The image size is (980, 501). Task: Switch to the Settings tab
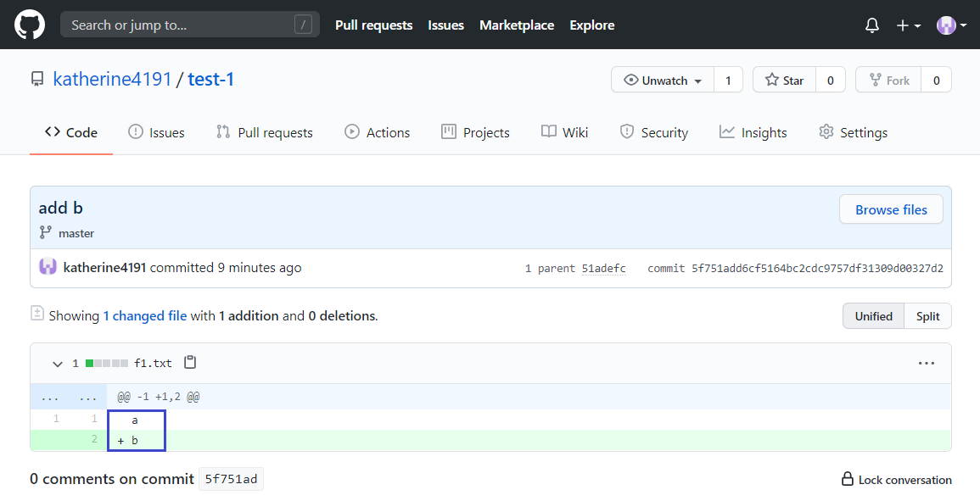pyautogui.click(x=853, y=132)
